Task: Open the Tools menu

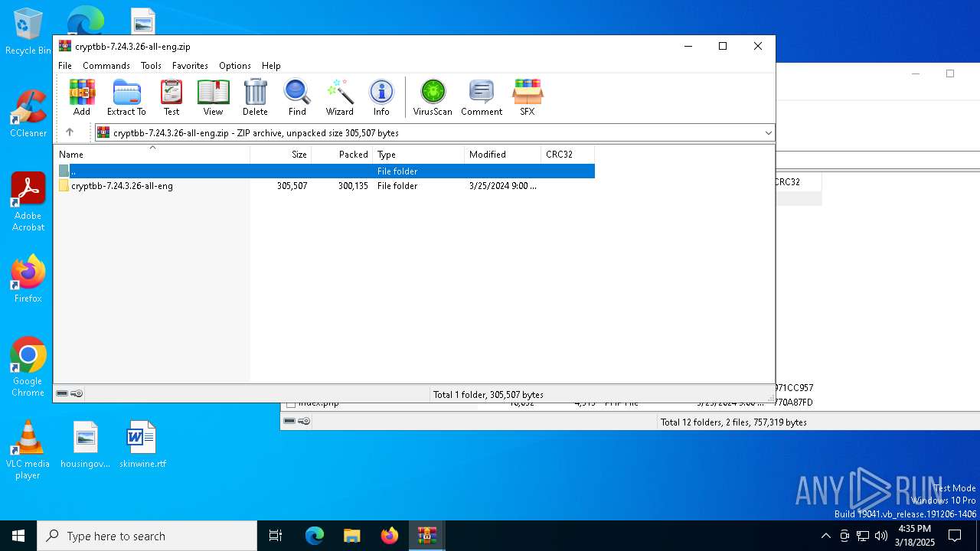Action: pos(151,66)
